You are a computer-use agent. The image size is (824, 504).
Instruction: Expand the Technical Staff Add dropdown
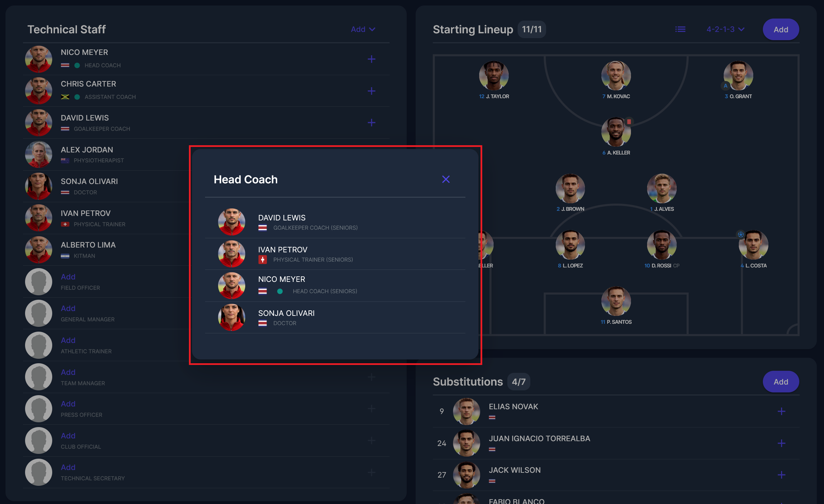point(363,30)
